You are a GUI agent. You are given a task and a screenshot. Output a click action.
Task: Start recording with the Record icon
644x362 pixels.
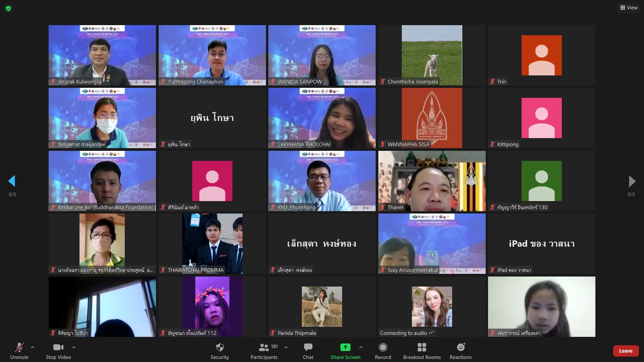[x=383, y=348]
